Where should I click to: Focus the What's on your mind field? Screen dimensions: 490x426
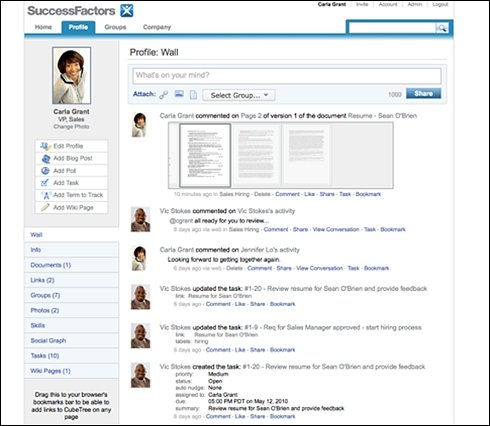[287, 76]
